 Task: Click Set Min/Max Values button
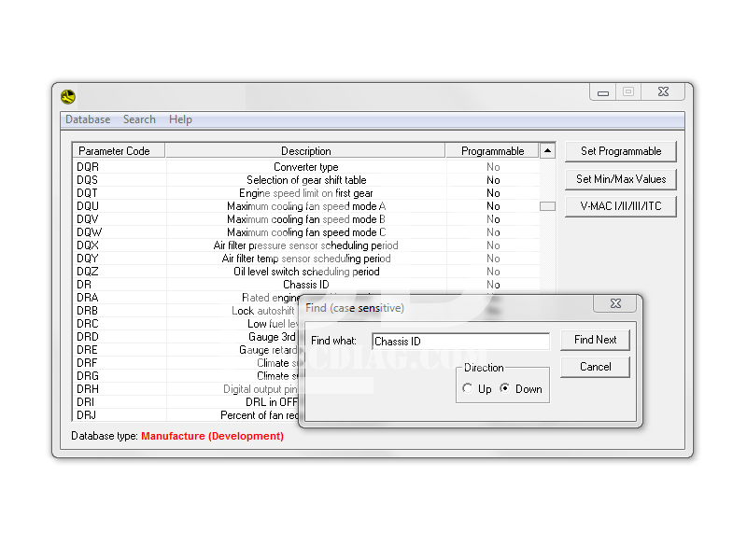pos(620,179)
